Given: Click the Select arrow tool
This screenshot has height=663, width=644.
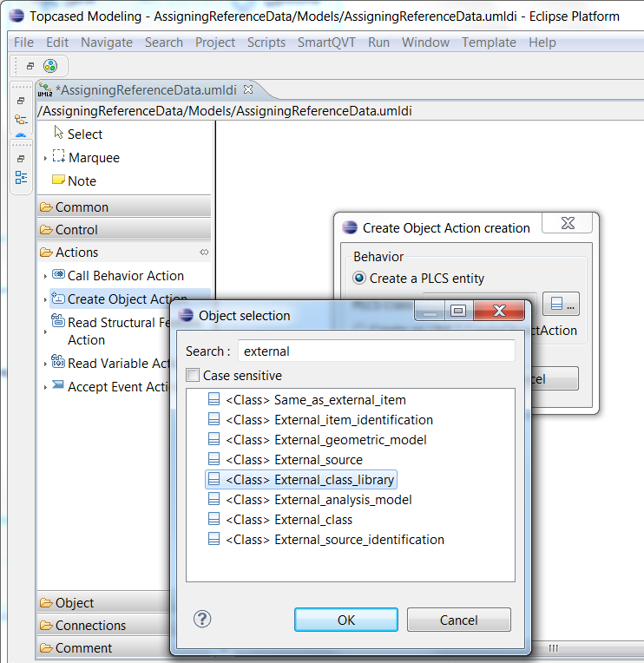Looking at the screenshot, I should click(58, 134).
